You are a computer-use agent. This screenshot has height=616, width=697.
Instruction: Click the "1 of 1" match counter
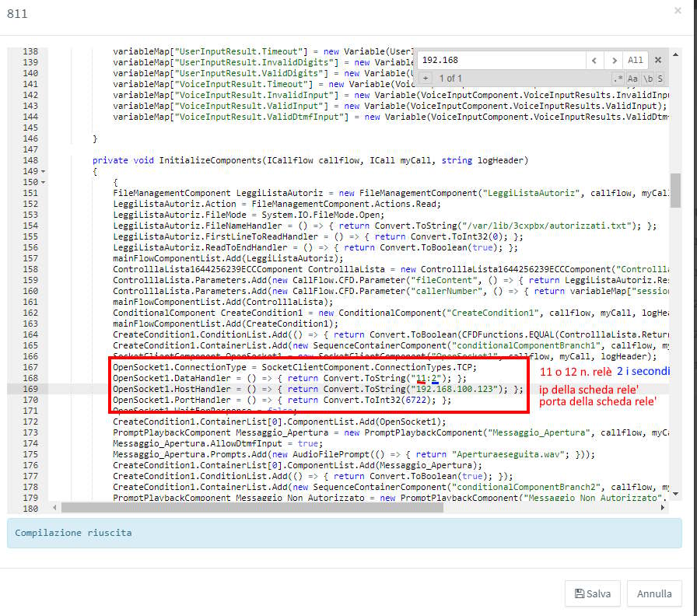click(x=450, y=79)
